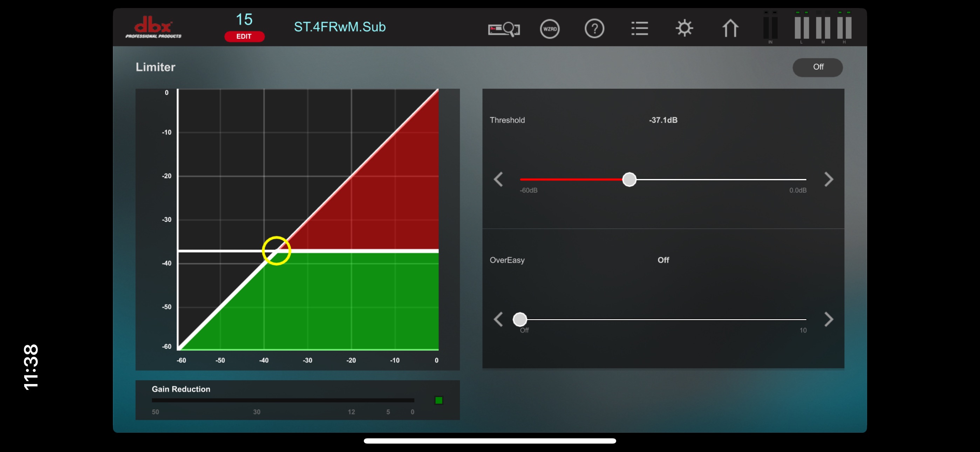Increase Threshold with right arrow

tap(829, 179)
